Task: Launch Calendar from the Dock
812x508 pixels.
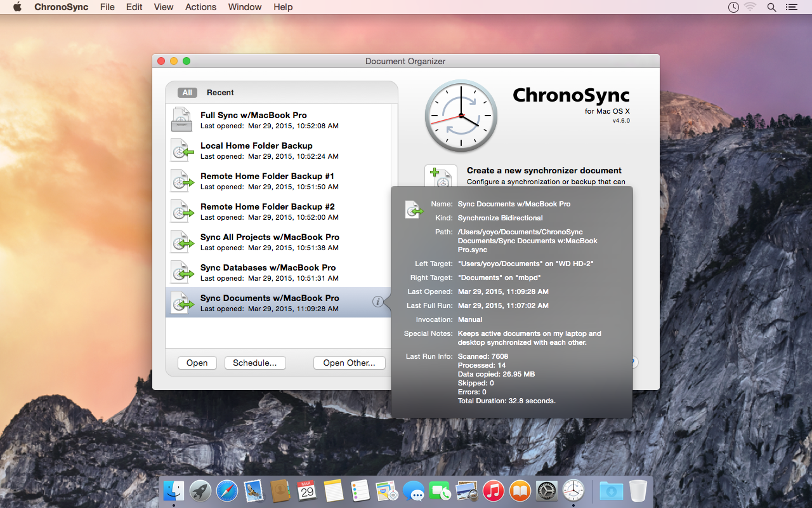Action: coord(307,490)
